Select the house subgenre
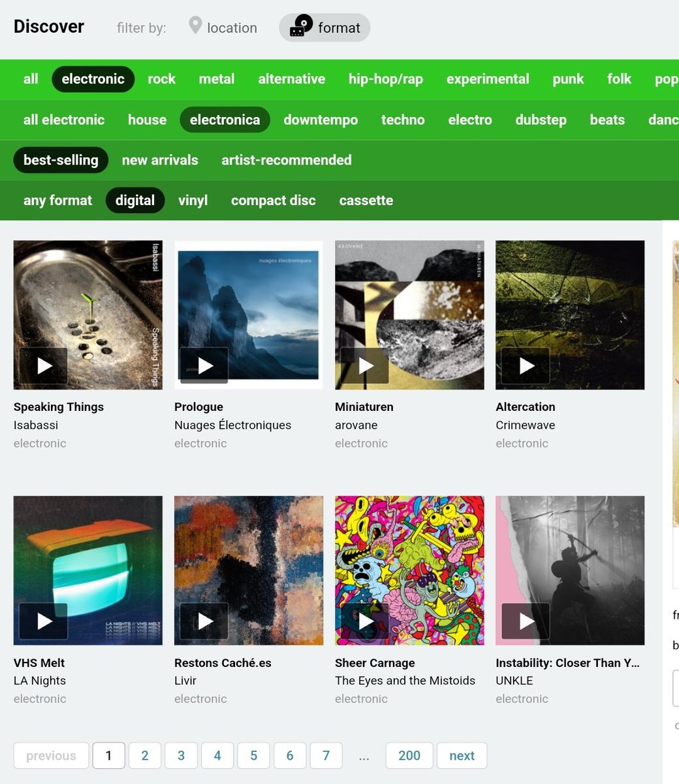679x784 pixels. tap(147, 120)
